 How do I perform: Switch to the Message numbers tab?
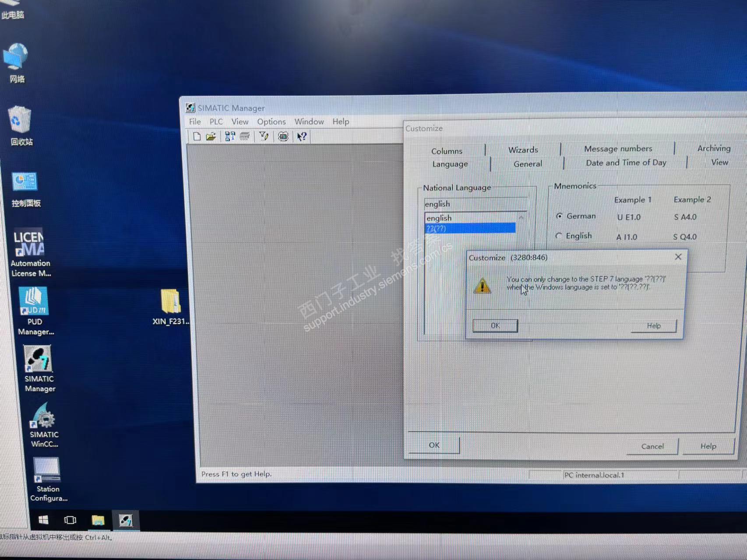[618, 149]
